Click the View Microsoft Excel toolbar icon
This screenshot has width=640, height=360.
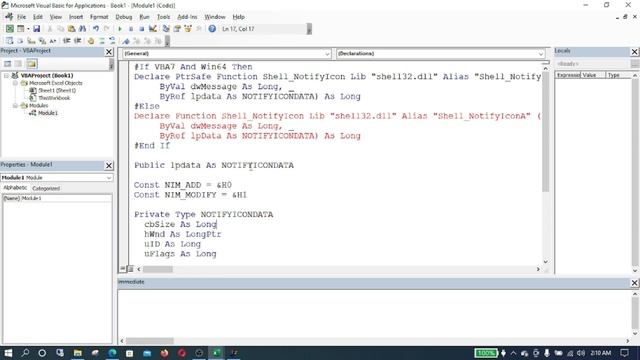click(x=9, y=29)
